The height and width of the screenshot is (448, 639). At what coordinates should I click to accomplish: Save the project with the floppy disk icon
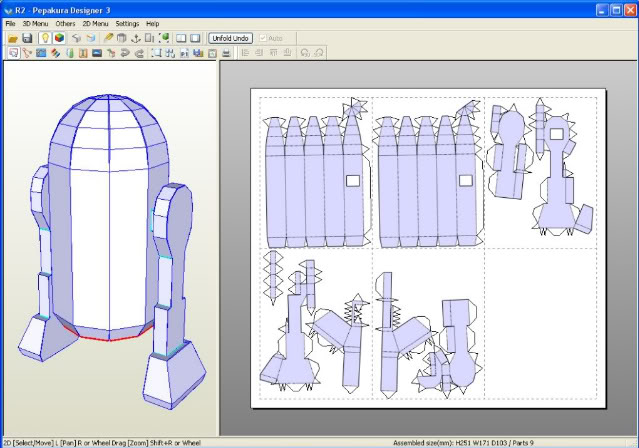tap(27, 38)
